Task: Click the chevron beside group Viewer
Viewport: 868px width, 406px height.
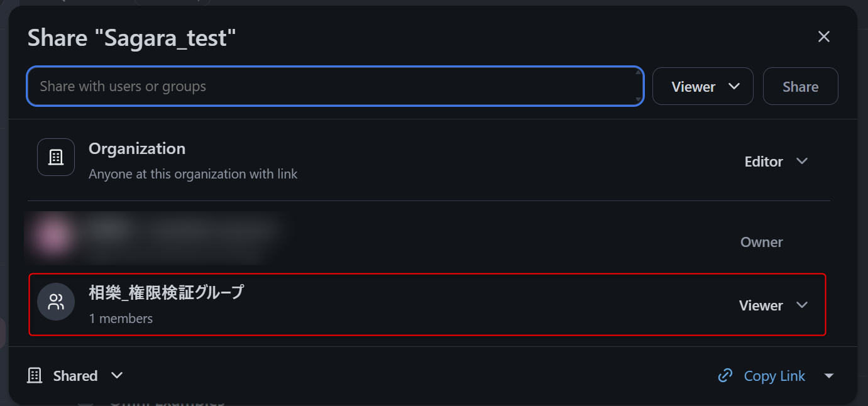Action: [802, 305]
